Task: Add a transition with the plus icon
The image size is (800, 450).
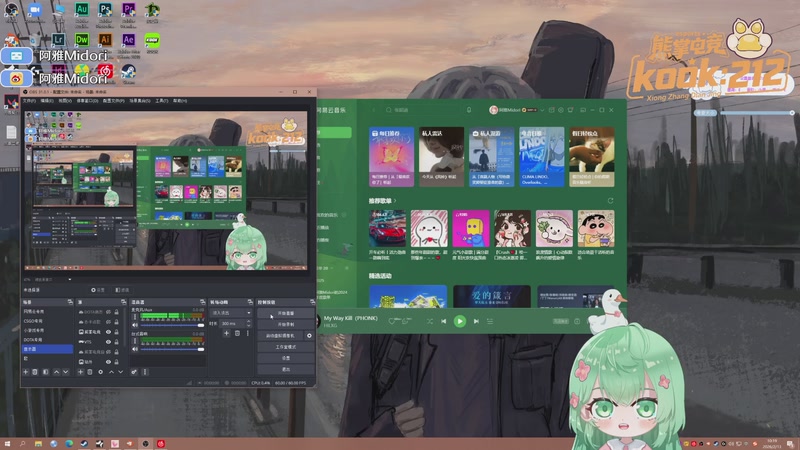Action: click(x=227, y=333)
